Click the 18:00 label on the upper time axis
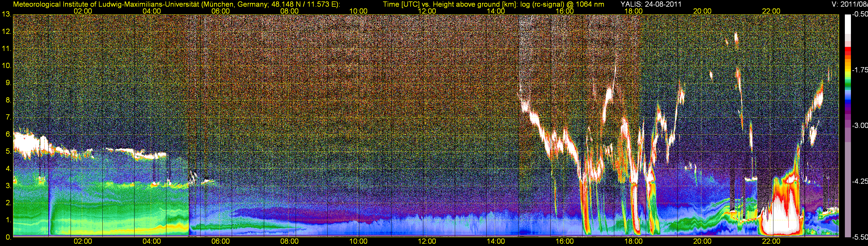 pos(633,11)
